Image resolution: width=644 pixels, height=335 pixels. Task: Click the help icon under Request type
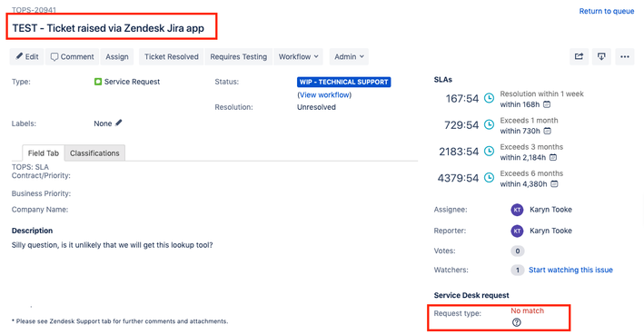click(x=517, y=322)
